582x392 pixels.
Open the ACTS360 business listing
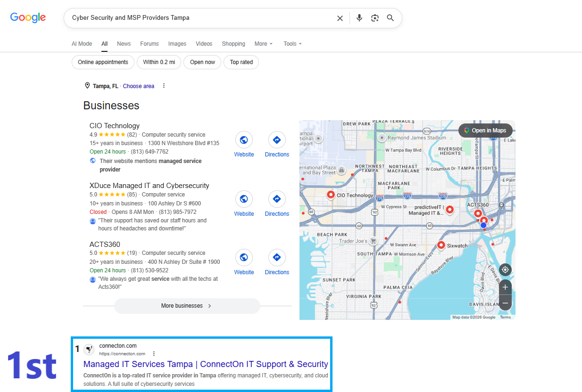(x=105, y=245)
